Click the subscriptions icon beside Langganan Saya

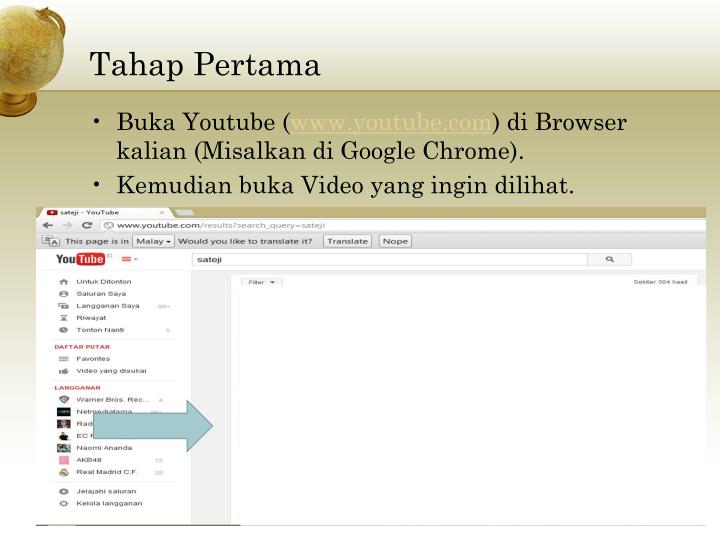pyautogui.click(x=63, y=306)
